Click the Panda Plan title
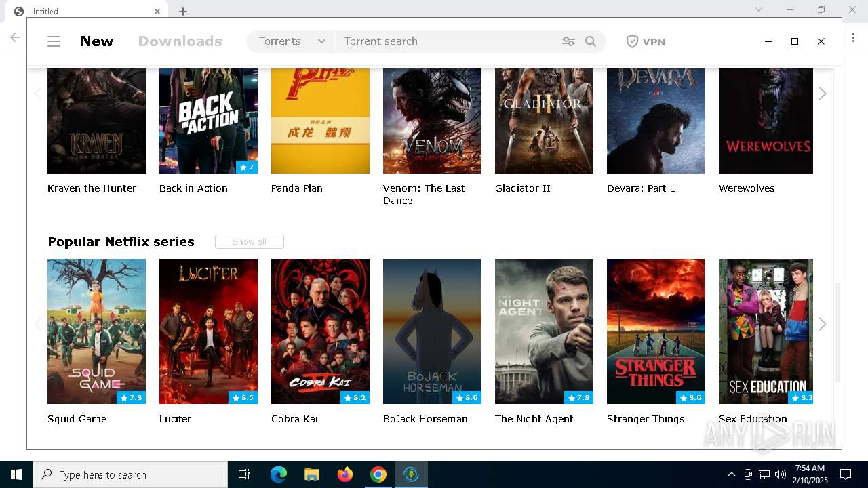Screen dimensions: 868x488 point(297,188)
